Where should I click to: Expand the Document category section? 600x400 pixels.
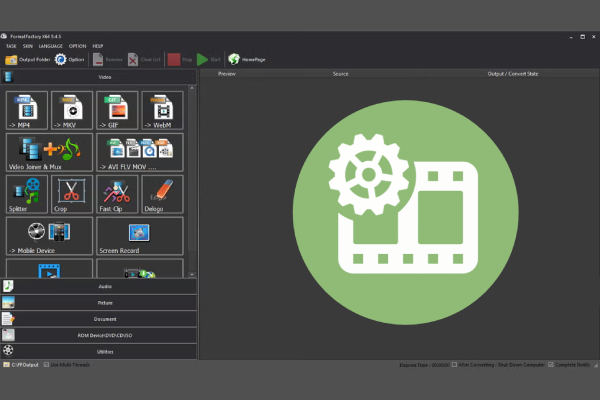coord(98,318)
